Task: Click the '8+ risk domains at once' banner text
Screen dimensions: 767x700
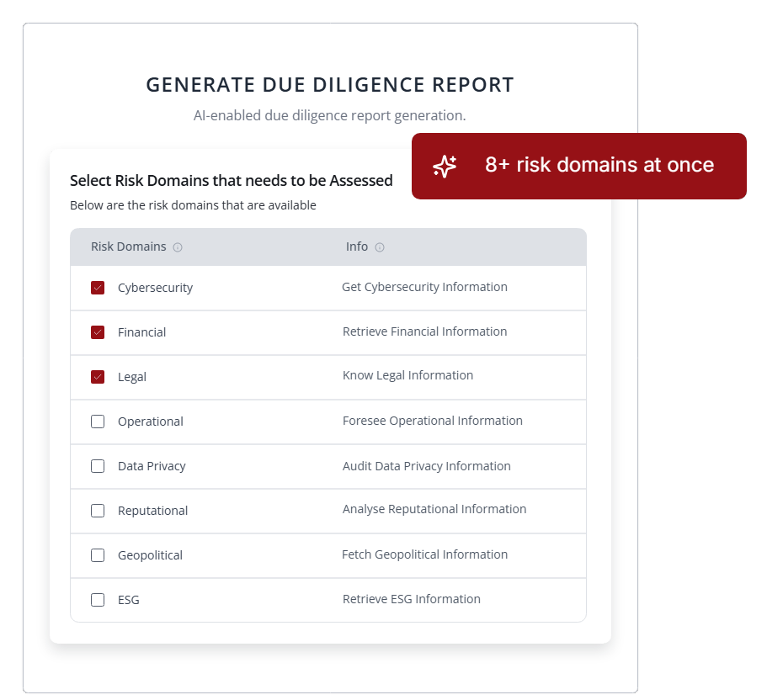Action: click(x=599, y=165)
